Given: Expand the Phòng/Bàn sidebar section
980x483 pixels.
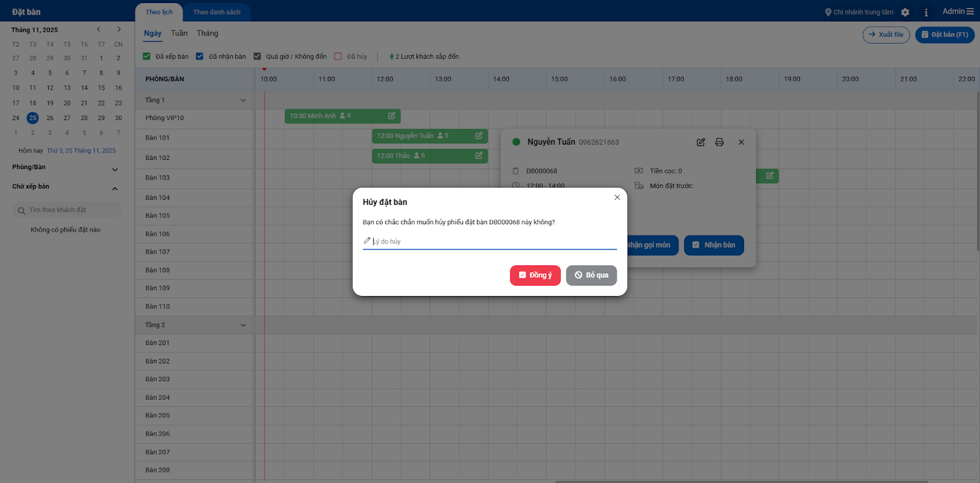Looking at the screenshot, I should tap(115, 170).
